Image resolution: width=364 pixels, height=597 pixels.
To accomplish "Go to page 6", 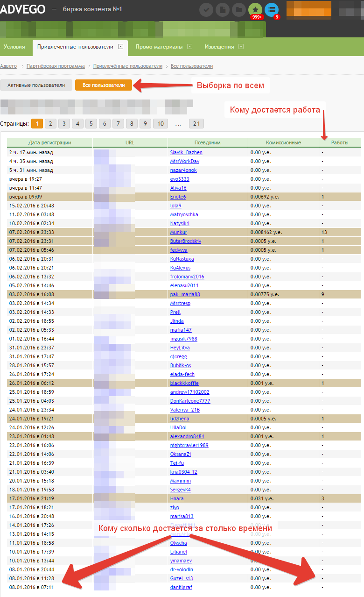I will click(105, 124).
